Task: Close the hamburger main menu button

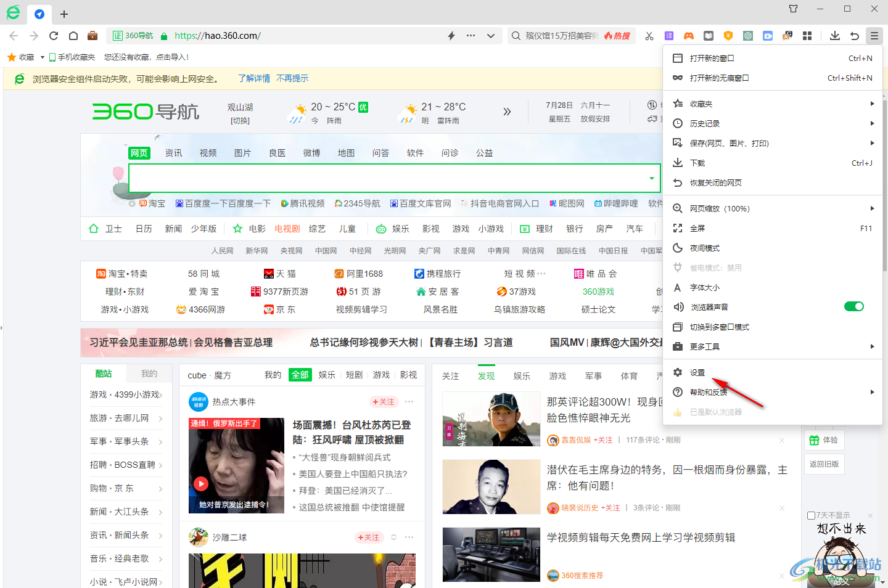Action: [874, 36]
